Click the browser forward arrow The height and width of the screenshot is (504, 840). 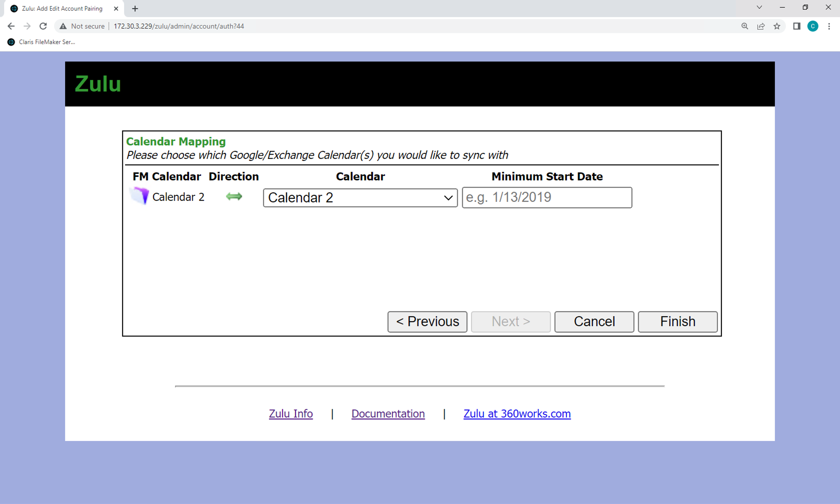click(27, 26)
